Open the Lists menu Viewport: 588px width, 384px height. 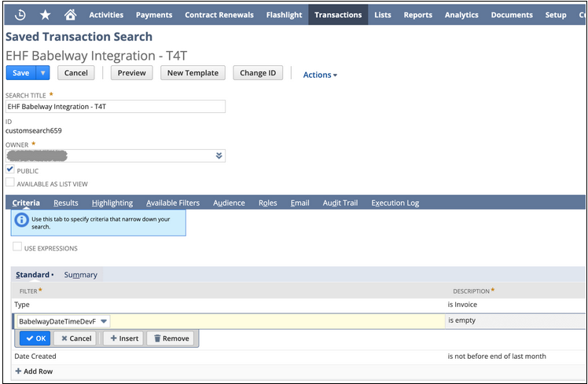point(383,15)
